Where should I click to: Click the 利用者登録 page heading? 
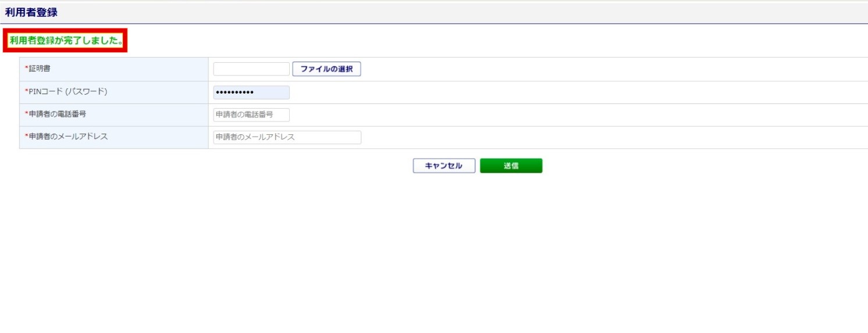31,12
